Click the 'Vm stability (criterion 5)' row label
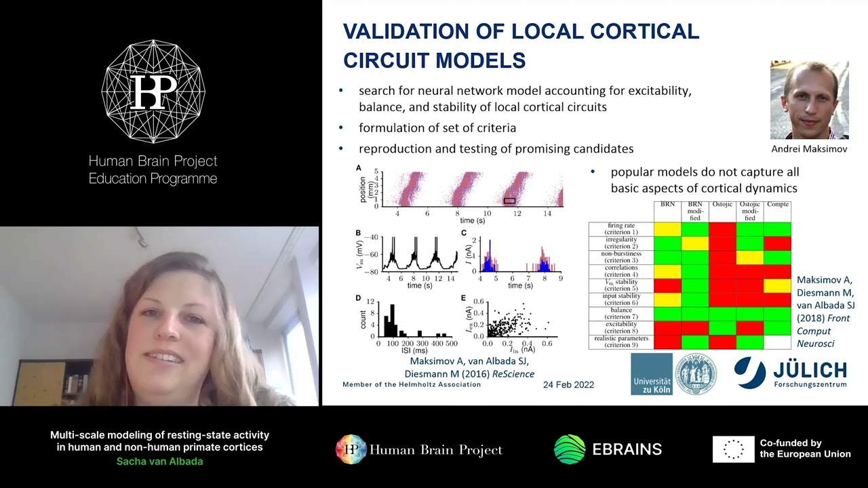 point(621,285)
